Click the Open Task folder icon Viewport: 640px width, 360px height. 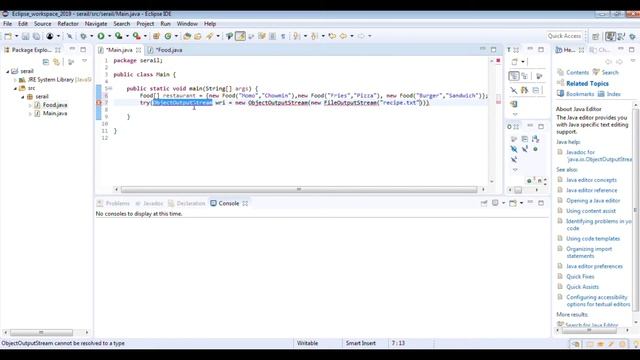point(198,36)
